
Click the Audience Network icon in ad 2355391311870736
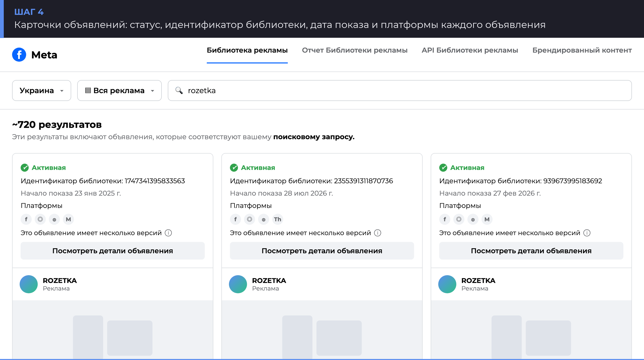[264, 219]
